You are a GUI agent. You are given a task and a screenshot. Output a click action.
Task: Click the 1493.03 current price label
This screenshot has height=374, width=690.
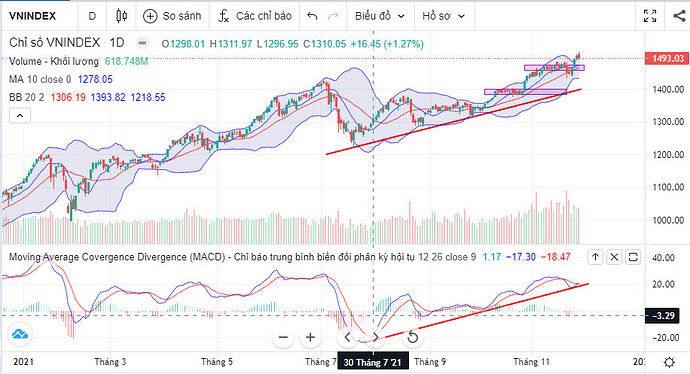668,59
